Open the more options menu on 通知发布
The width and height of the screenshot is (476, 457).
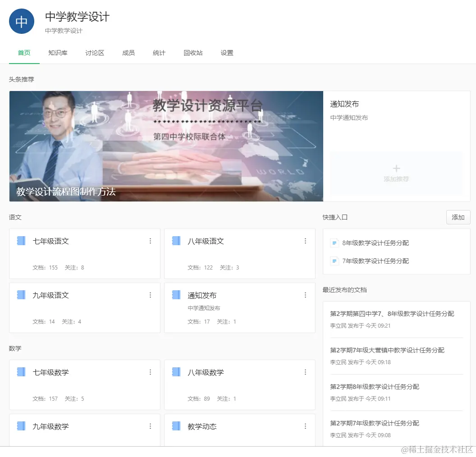pyautogui.click(x=306, y=295)
